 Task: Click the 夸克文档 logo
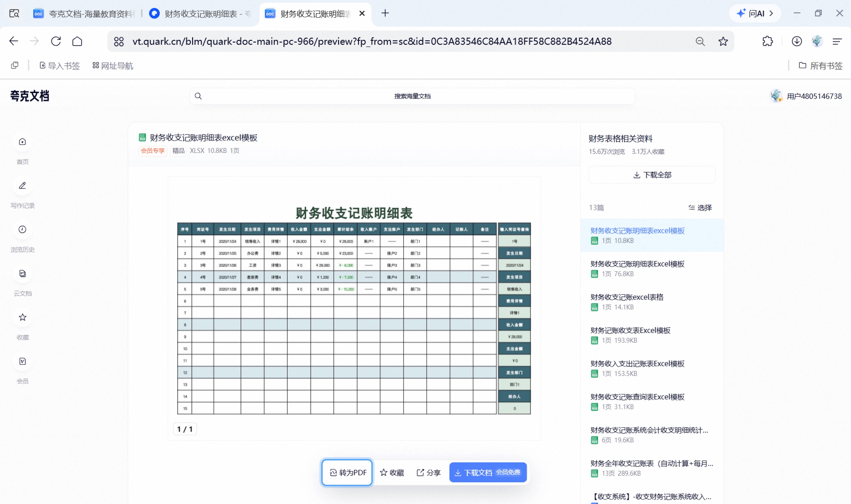(x=30, y=96)
